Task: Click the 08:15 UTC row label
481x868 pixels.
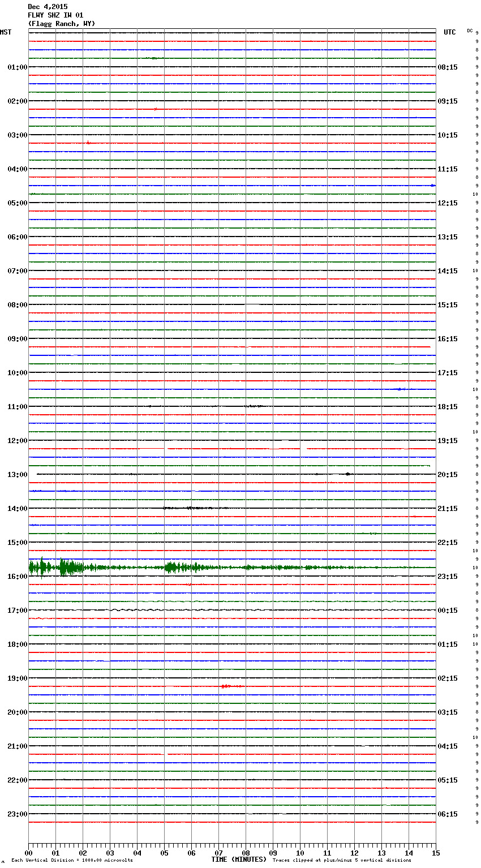Action: click(x=448, y=67)
